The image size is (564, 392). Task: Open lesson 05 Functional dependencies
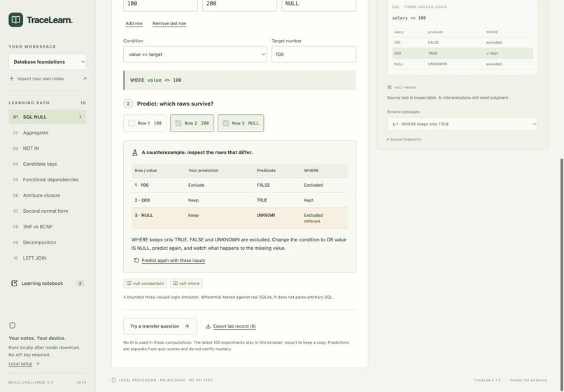tap(48, 180)
